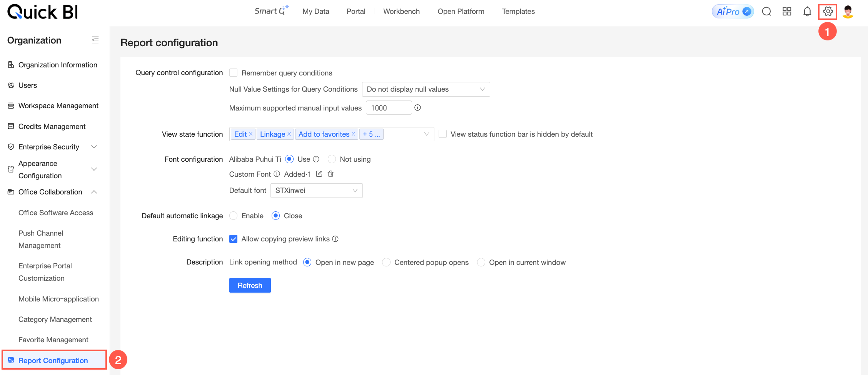Open the Templates menu
Image resolution: width=868 pixels, height=375 pixels.
click(518, 12)
